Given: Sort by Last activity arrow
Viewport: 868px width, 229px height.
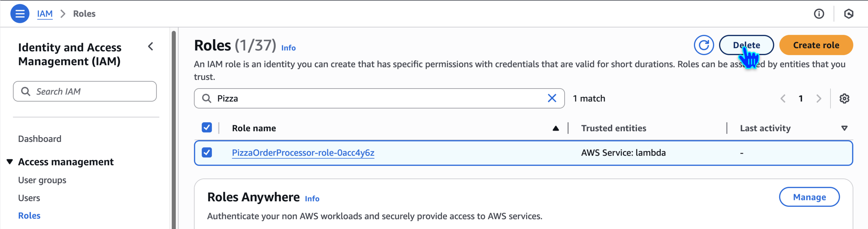Looking at the screenshot, I should click(844, 128).
